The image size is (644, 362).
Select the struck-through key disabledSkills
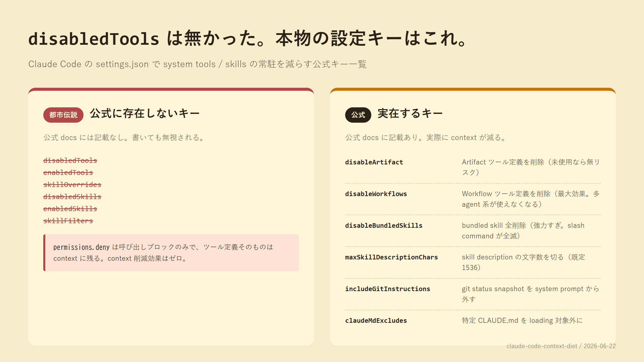72,197
